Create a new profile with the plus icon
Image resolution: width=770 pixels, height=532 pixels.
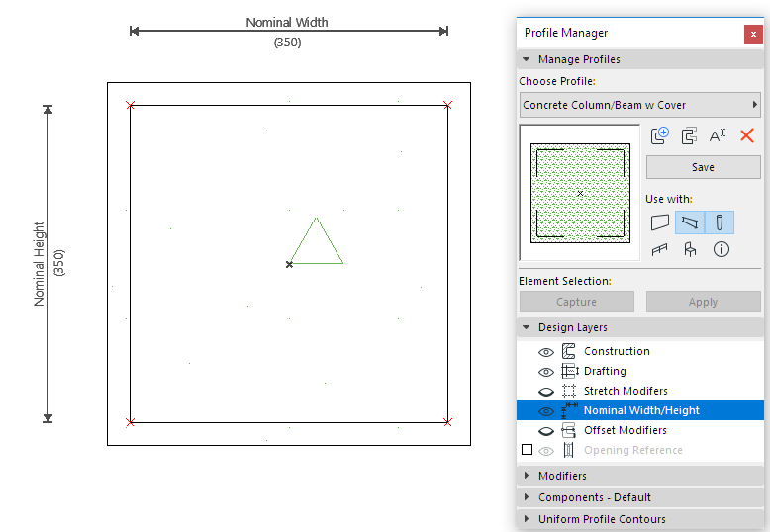tap(659, 135)
